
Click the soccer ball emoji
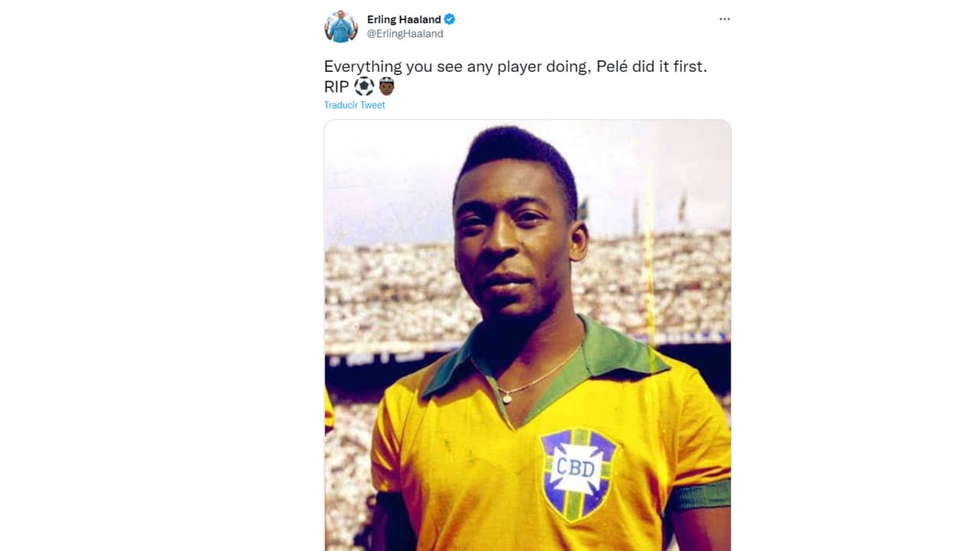364,86
